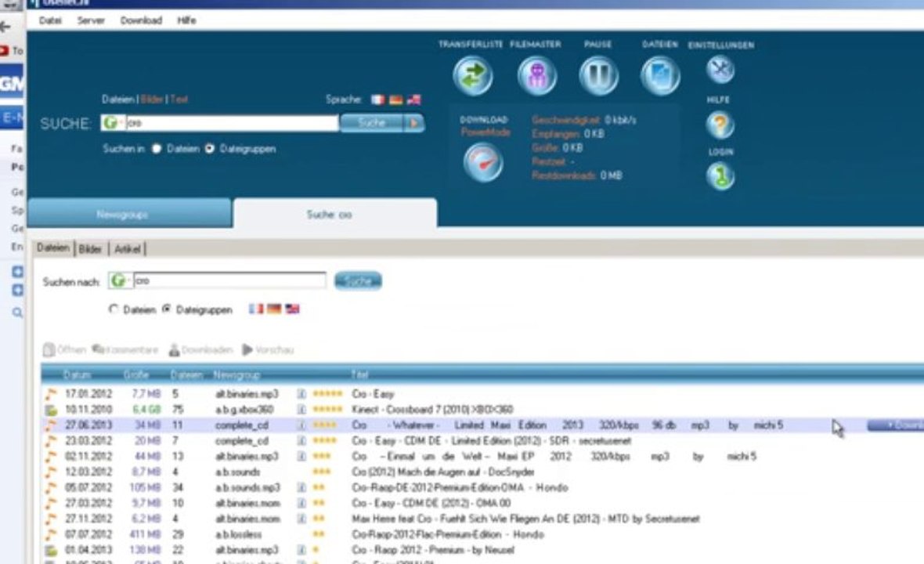The height and width of the screenshot is (564, 924).
Task: Click info icon in Cro Whatever row
Action: tap(301, 425)
